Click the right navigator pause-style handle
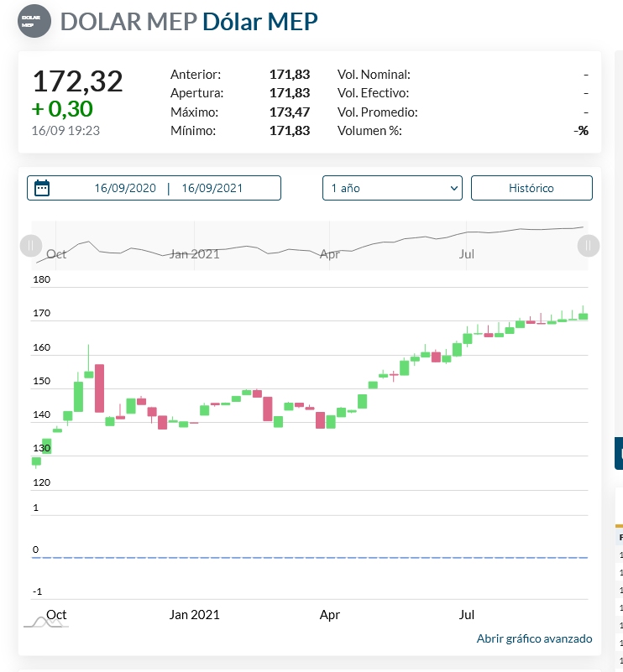The height and width of the screenshot is (672, 623). [589, 246]
